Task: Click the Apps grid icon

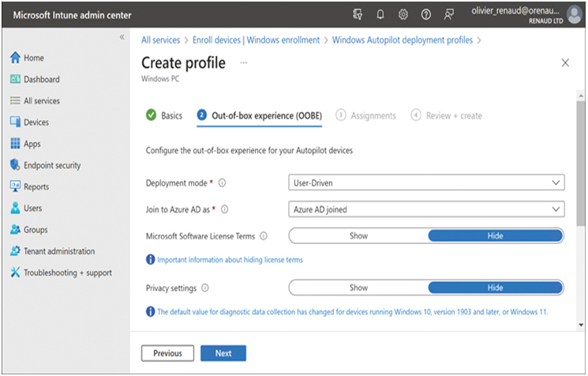Action: tap(15, 143)
